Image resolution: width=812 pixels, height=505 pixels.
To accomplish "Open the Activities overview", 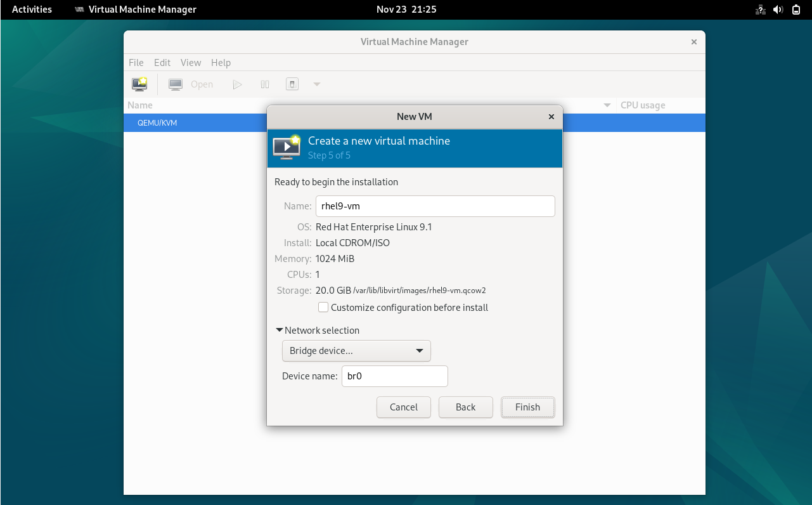I will point(32,10).
